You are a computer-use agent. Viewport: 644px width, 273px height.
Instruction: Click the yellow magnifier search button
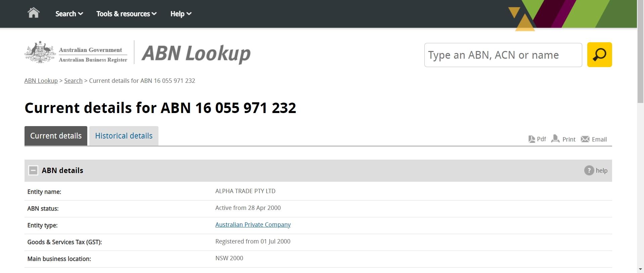(599, 55)
